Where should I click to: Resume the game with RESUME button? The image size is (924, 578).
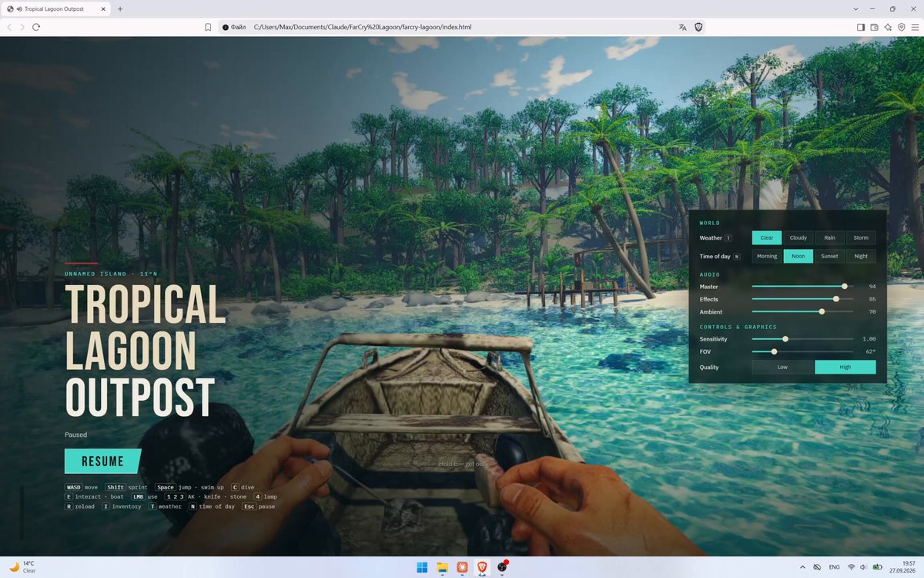102,461
